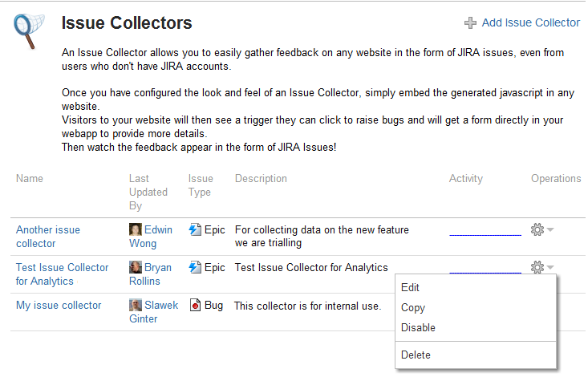Image resolution: width=588 pixels, height=377 pixels.
Task: Click Edwin Wong's avatar picture
Action: pos(136,229)
